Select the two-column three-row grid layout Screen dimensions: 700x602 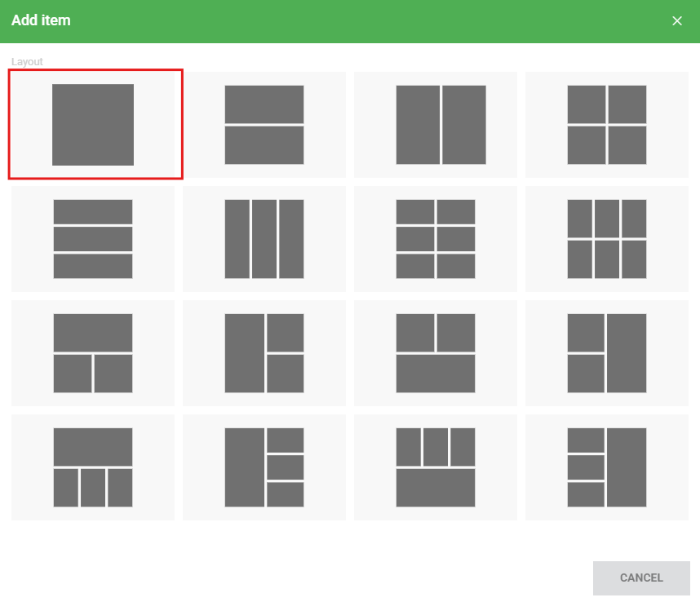click(x=436, y=239)
